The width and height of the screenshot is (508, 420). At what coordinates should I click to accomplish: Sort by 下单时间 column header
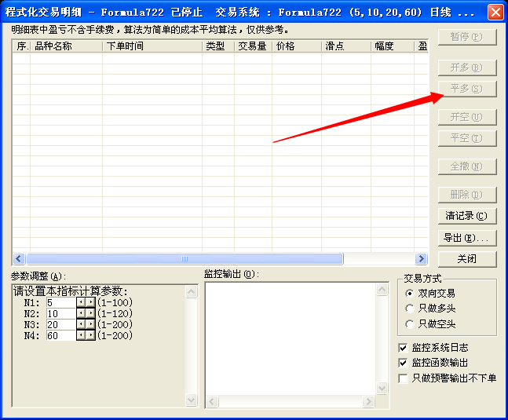pos(152,46)
